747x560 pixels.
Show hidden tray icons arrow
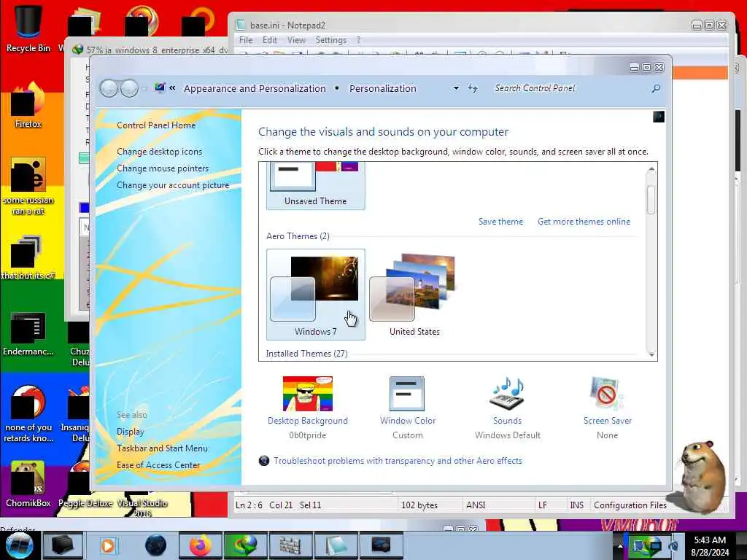click(x=620, y=545)
